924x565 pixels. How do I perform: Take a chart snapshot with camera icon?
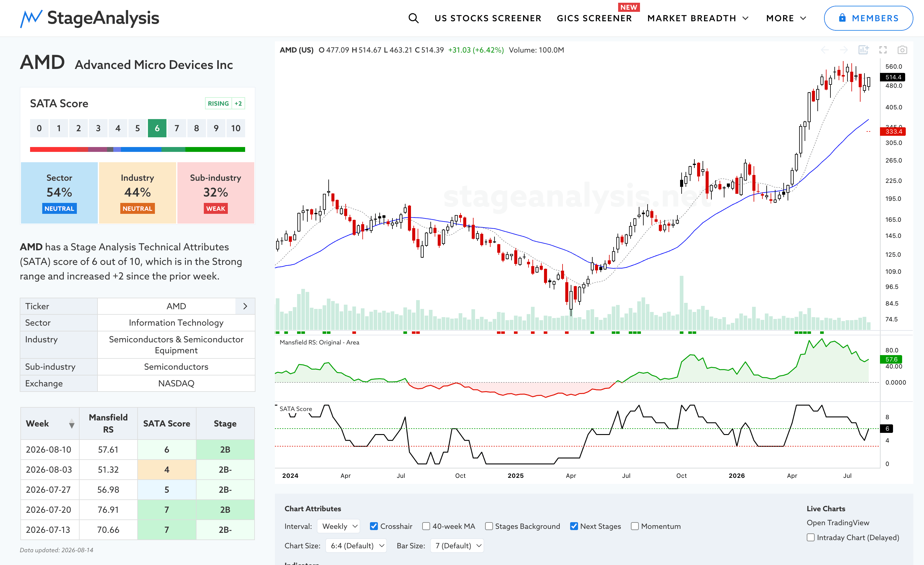tap(902, 50)
